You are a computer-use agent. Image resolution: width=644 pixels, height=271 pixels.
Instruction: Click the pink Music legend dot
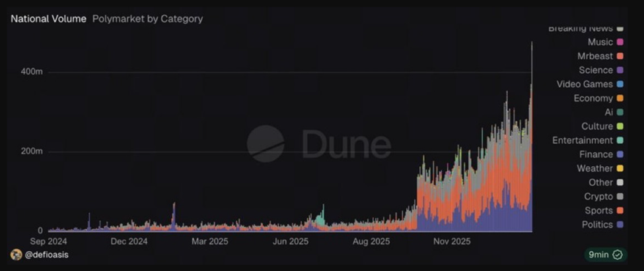click(x=620, y=42)
